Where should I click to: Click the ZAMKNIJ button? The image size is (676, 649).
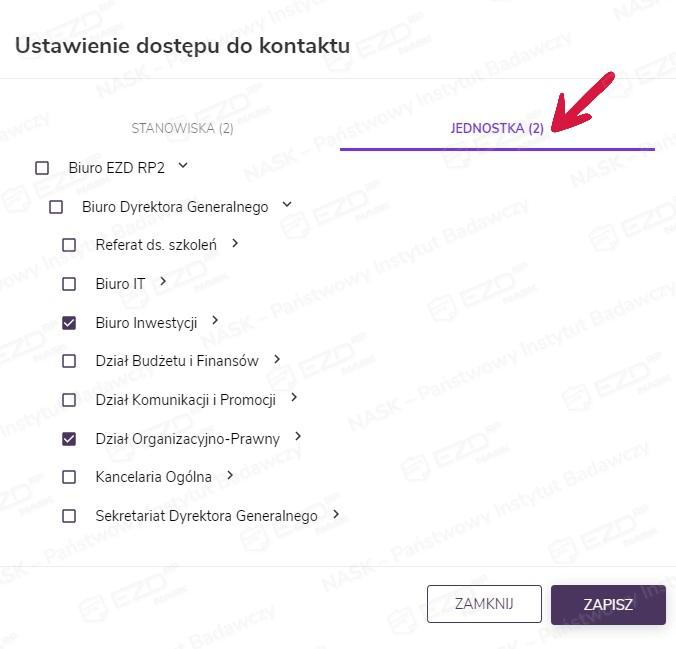coord(484,604)
